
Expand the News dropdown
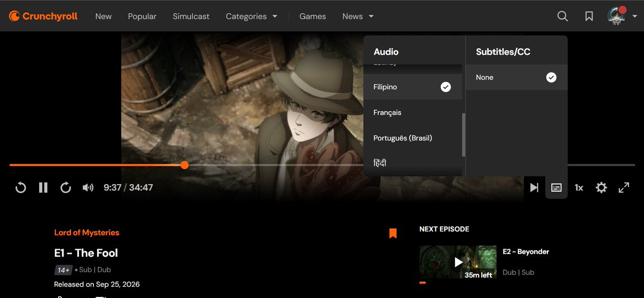pyautogui.click(x=358, y=16)
